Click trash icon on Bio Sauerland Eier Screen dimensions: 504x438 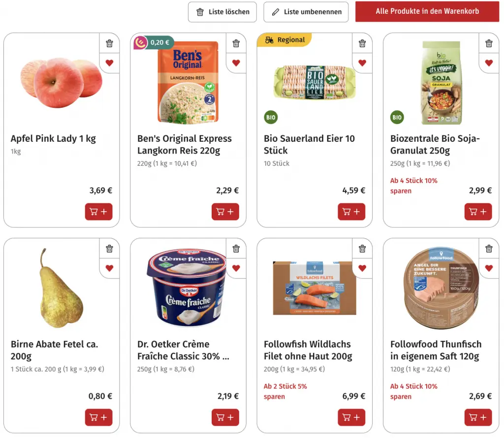pos(362,43)
